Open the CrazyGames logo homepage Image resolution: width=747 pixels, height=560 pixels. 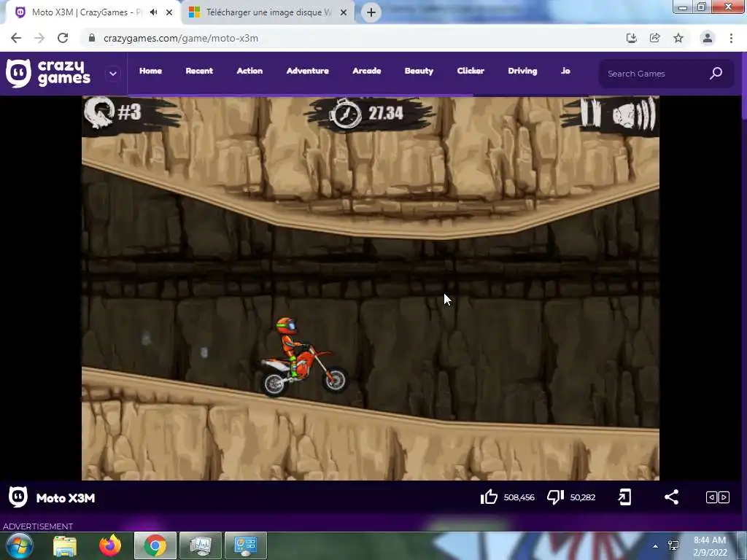48,74
